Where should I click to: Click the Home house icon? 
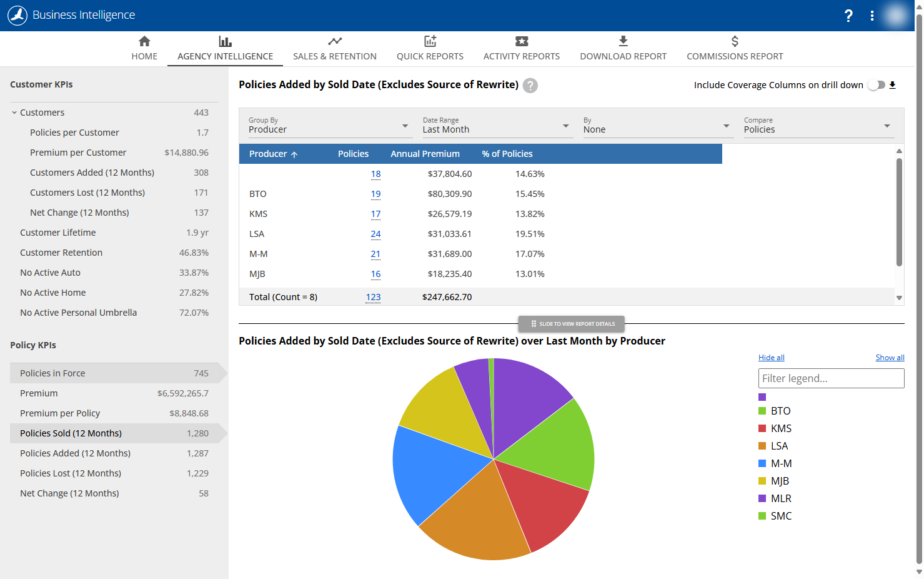(x=144, y=41)
